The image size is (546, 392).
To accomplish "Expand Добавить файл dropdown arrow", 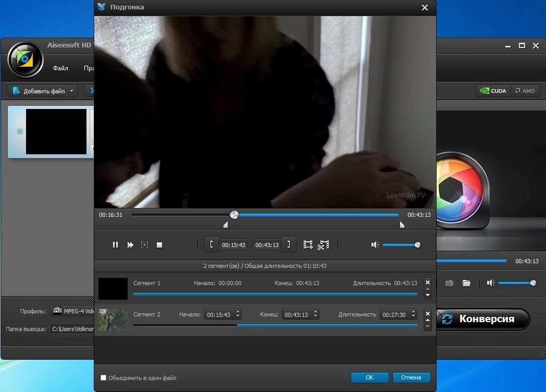I will 72,91.
